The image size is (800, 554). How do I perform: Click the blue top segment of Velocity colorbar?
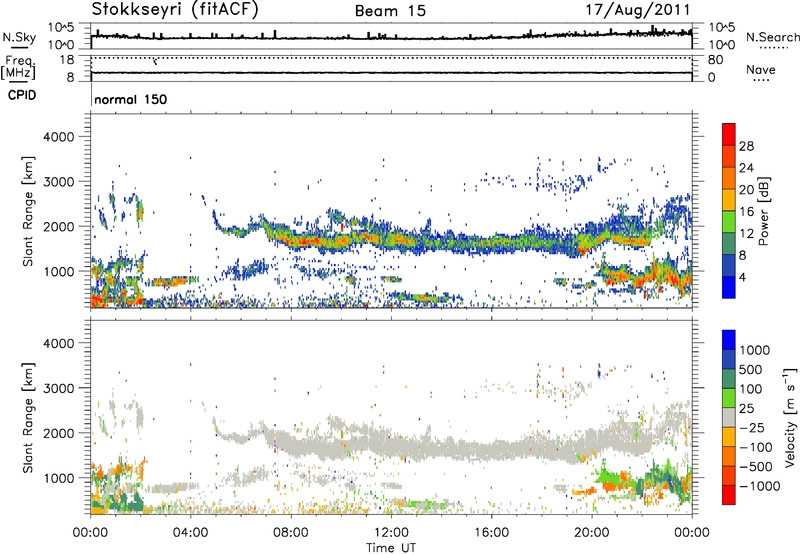[x=729, y=340]
